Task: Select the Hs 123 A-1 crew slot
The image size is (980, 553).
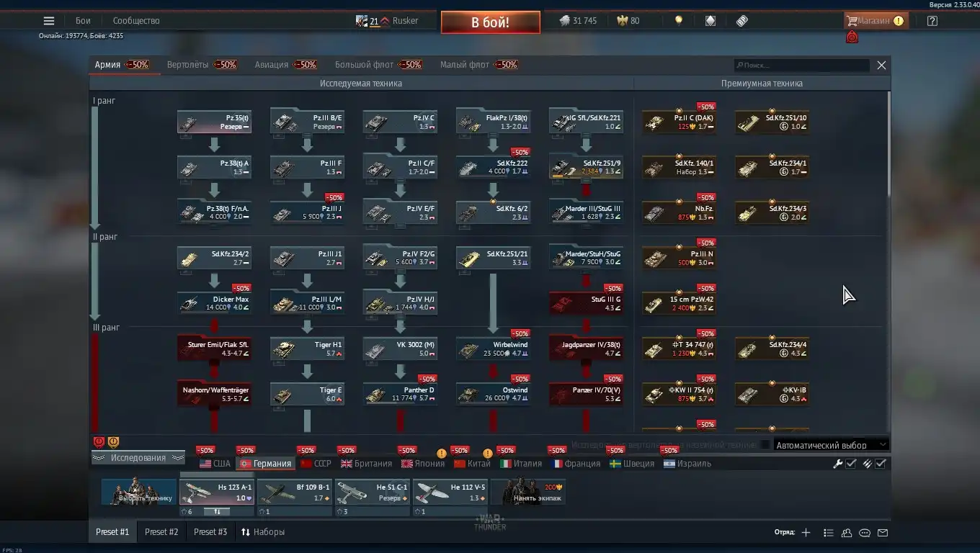Action: pyautogui.click(x=217, y=492)
